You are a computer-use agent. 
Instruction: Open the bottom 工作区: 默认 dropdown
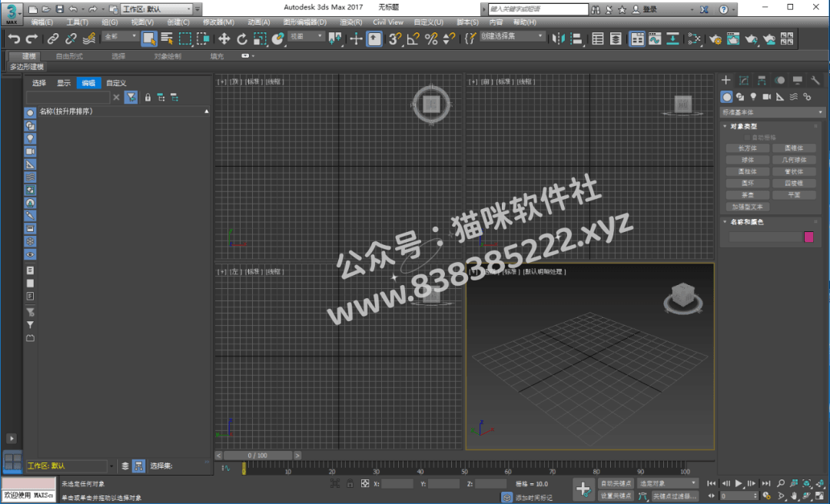[71, 466]
